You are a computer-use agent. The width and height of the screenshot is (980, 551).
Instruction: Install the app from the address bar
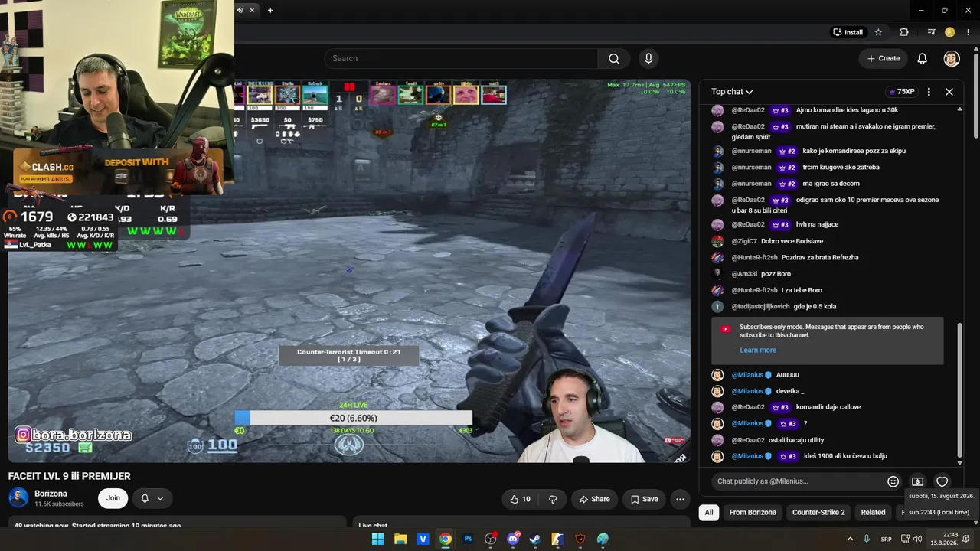click(848, 32)
